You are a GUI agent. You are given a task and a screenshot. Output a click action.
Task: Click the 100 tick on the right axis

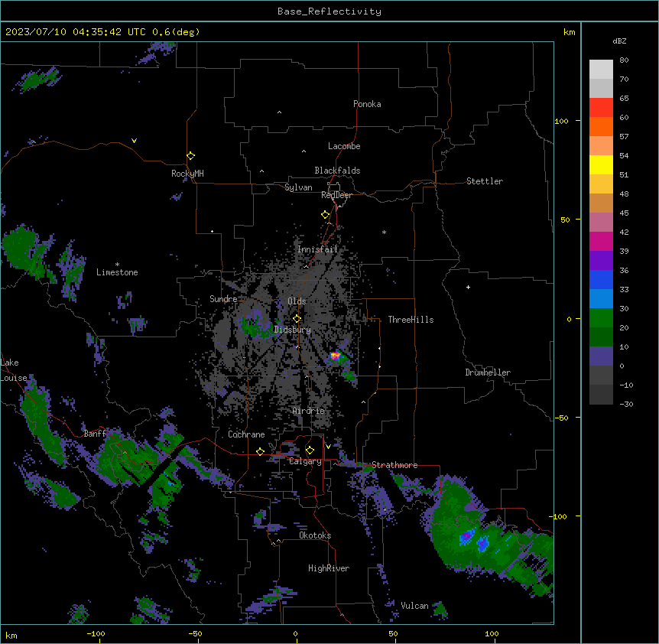tap(561, 121)
